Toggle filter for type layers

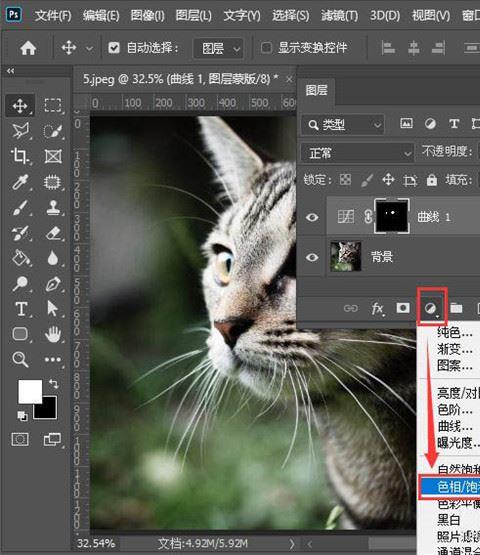click(454, 124)
